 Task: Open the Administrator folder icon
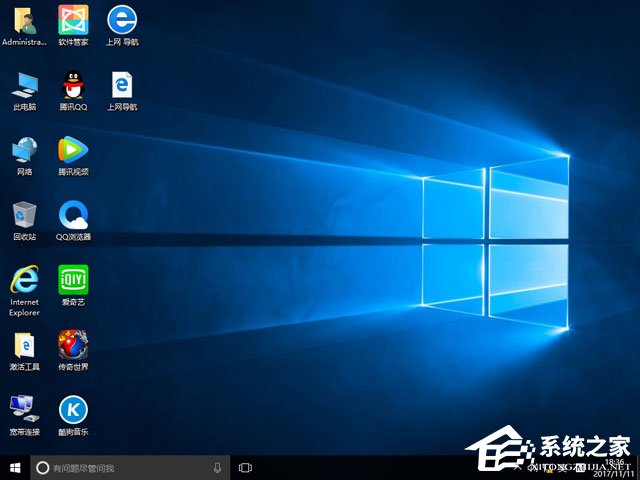click(x=24, y=19)
